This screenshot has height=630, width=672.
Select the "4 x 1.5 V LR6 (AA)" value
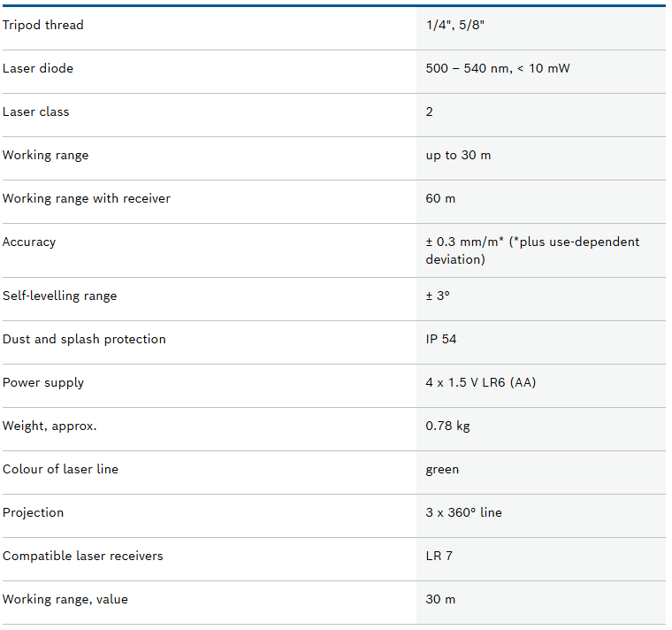[481, 383]
